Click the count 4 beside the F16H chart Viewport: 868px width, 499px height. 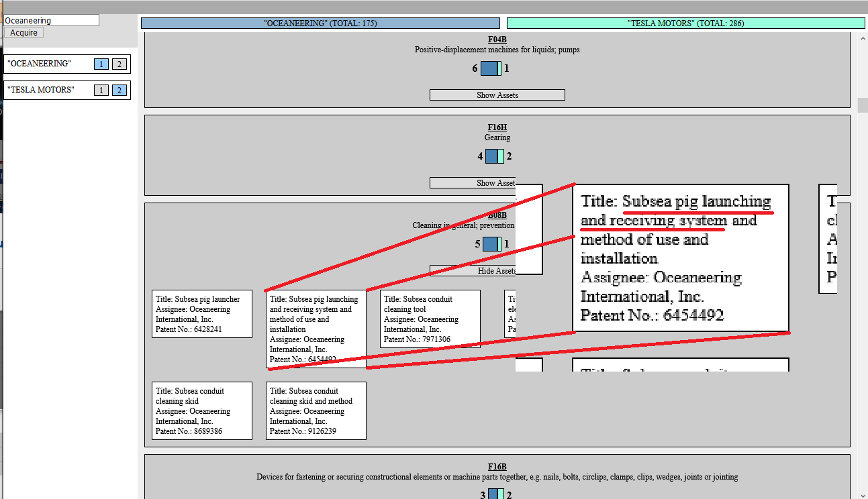[x=480, y=156]
